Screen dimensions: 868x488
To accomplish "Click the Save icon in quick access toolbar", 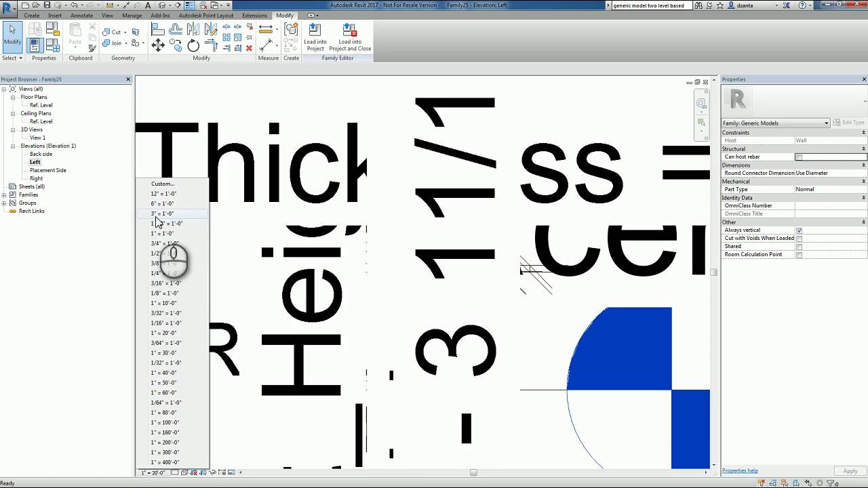I will [x=47, y=5].
